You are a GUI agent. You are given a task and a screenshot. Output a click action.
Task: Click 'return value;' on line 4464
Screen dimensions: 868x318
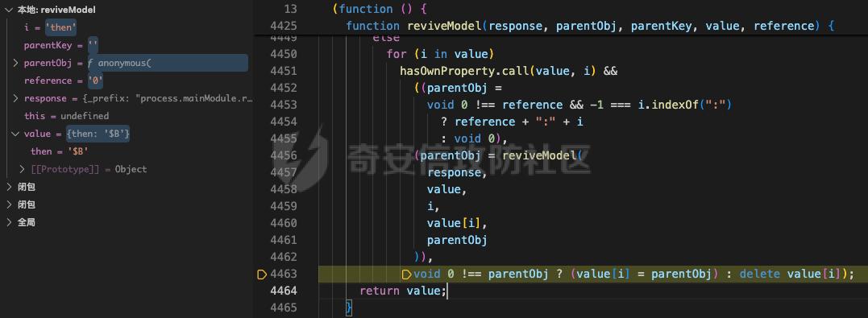(403, 291)
